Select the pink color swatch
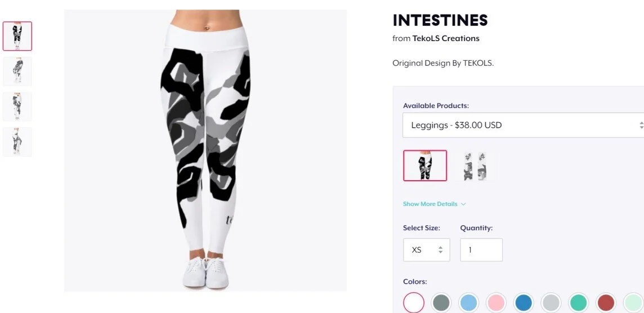Viewport: 644px width, 313px height. [x=496, y=303]
